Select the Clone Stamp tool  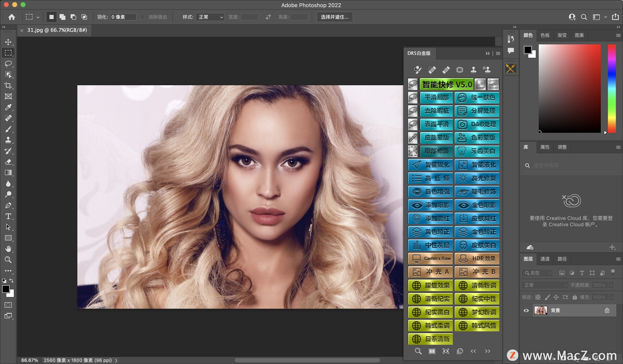click(x=8, y=140)
